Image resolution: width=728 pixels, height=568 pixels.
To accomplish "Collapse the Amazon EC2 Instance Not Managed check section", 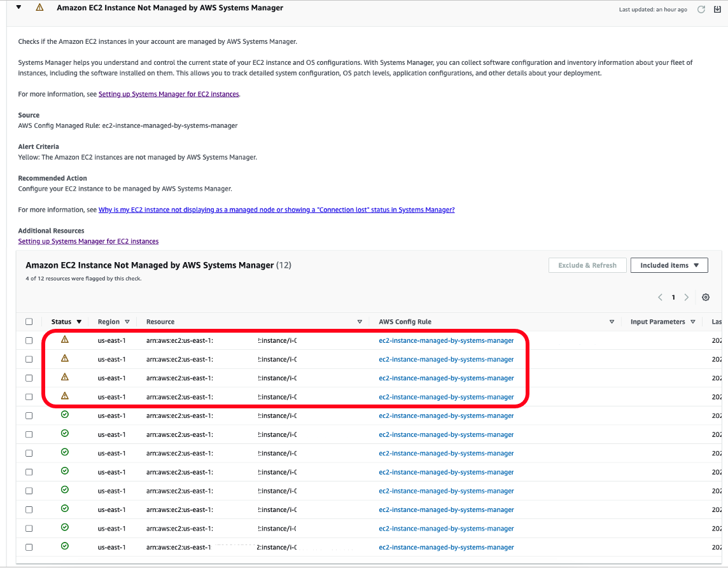I will click(18, 8).
